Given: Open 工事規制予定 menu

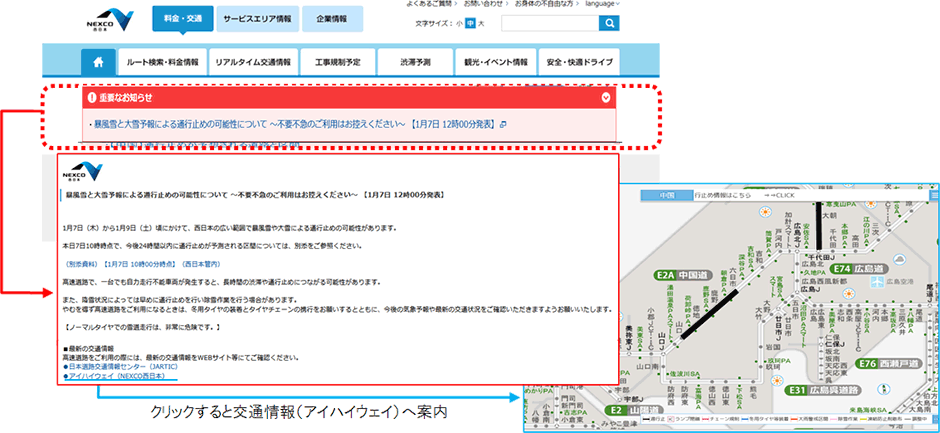Looking at the screenshot, I should [x=338, y=62].
